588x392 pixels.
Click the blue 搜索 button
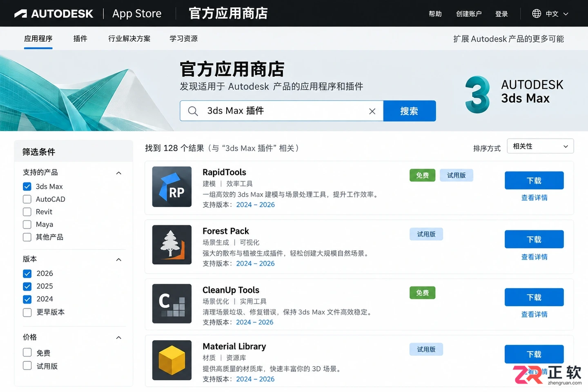click(410, 111)
